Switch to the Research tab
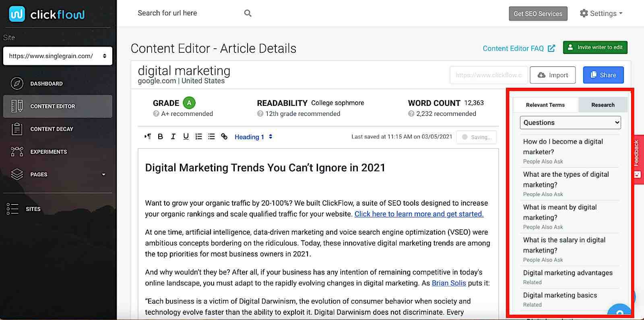The width and height of the screenshot is (644, 320). pyautogui.click(x=603, y=105)
